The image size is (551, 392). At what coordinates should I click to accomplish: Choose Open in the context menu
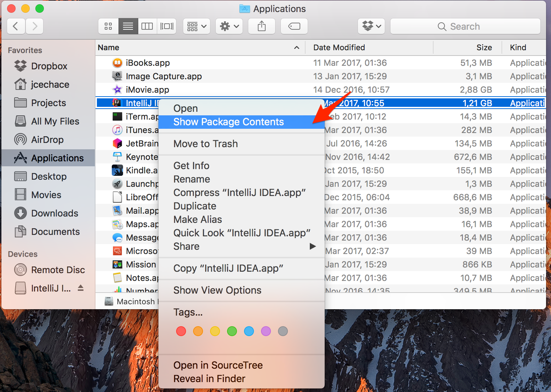pyautogui.click(x=242, y=109)
